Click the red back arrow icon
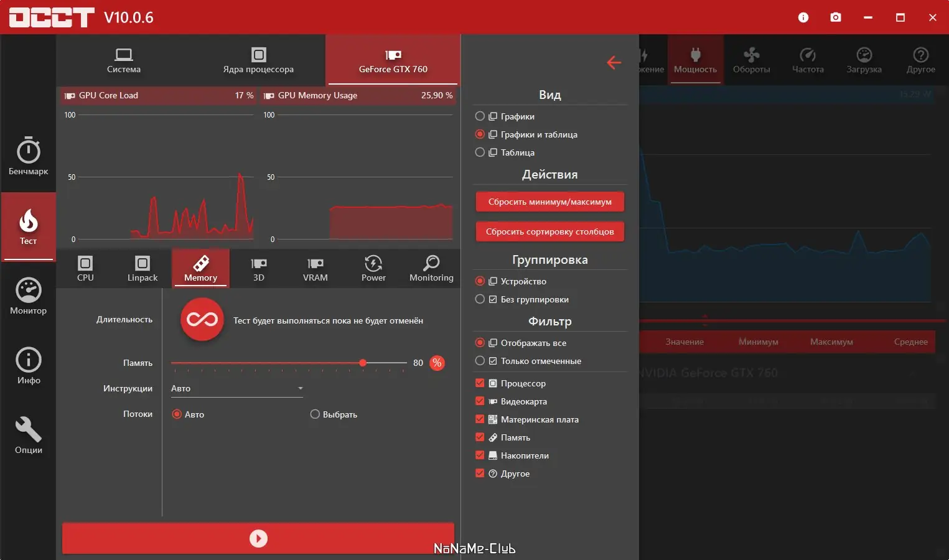This screenshot has height=560, width=949. (x=614, y=62)
